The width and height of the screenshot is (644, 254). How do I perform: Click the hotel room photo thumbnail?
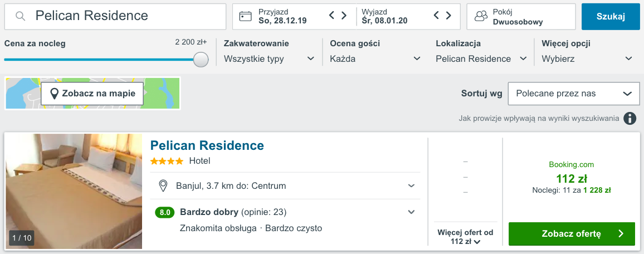pyautogui.click(x=74, y=190)
